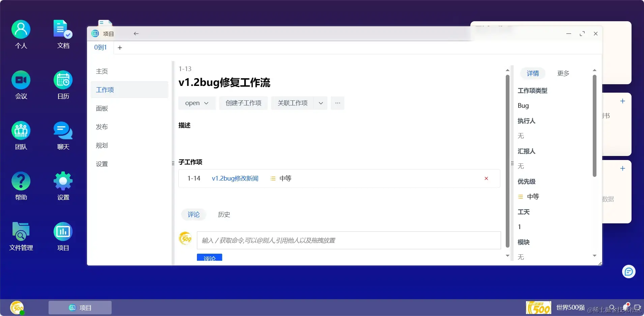Open the 设置 gear desktop icon
This screenshot has height=316, width=644.
(x=63, y=186)
